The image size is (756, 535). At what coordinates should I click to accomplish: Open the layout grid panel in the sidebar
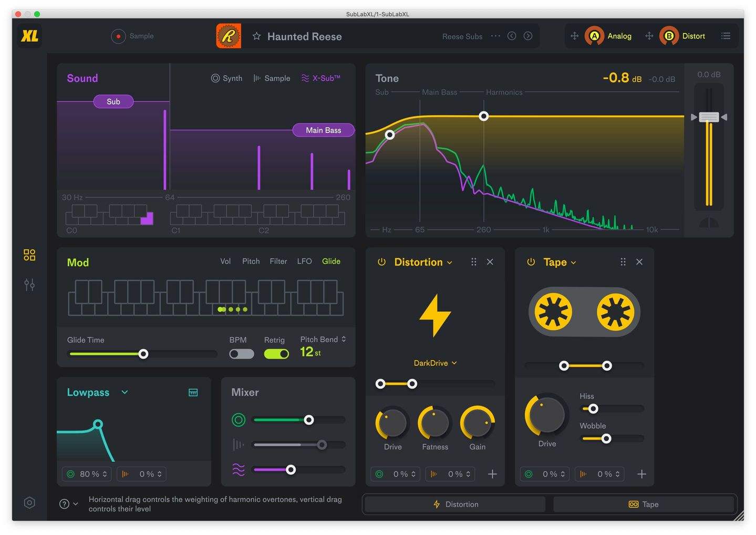[x=29, y=255]
